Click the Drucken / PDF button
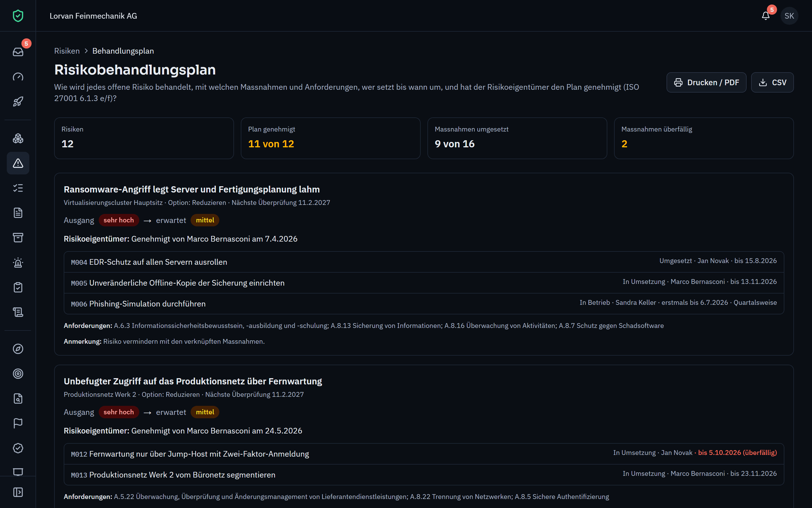 [706, 82]
